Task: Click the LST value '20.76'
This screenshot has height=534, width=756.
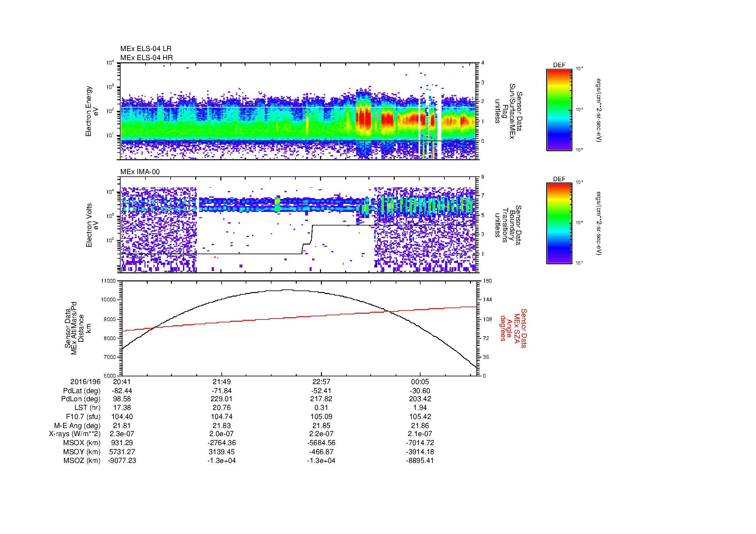Action: 222,408
